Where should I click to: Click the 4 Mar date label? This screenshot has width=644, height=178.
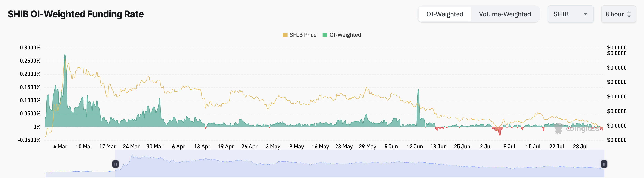point(60,147)
